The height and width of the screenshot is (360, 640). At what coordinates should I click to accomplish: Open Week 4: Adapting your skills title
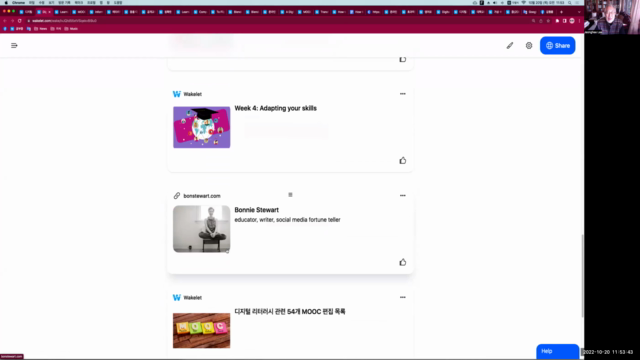(276, 108)
